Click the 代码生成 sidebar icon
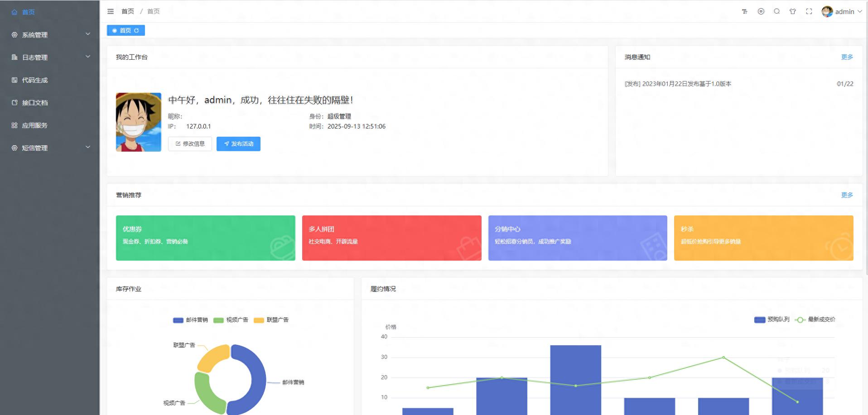 coord(14,80)
